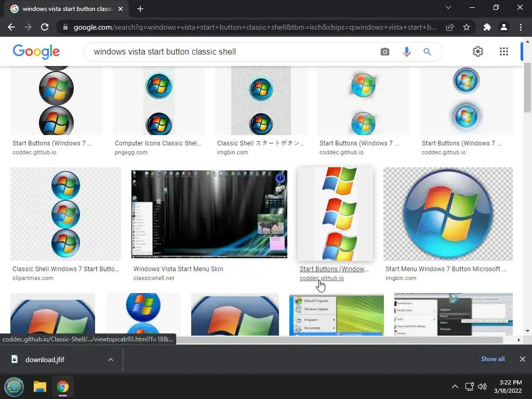Open the Chrome three-dot menu
532x399 pixels.
tap(521, 27)
